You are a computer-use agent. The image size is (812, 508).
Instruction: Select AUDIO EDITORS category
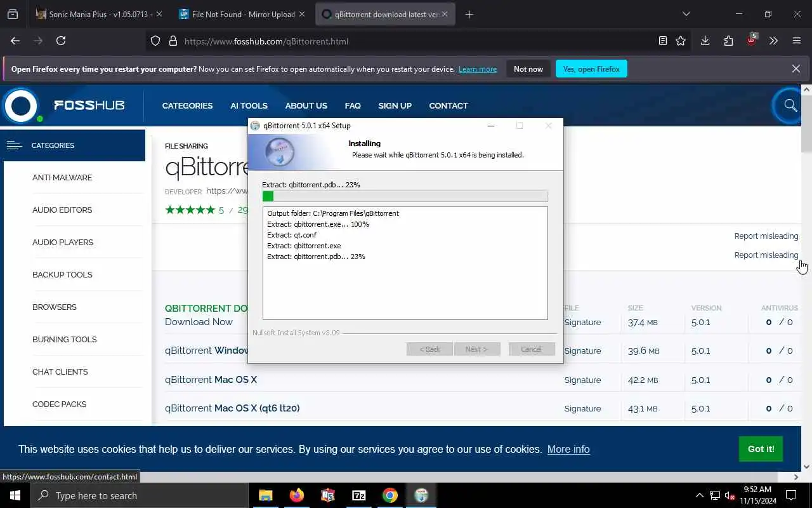point(62,210)
